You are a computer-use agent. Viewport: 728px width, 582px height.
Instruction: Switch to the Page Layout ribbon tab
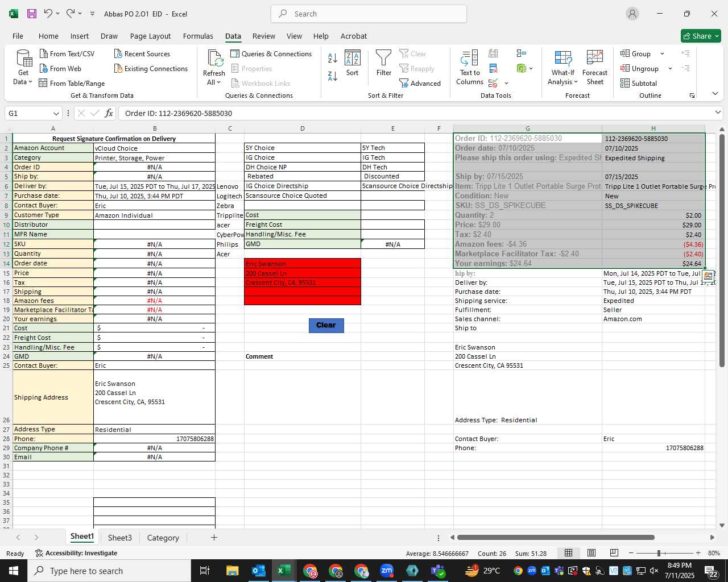150,36
